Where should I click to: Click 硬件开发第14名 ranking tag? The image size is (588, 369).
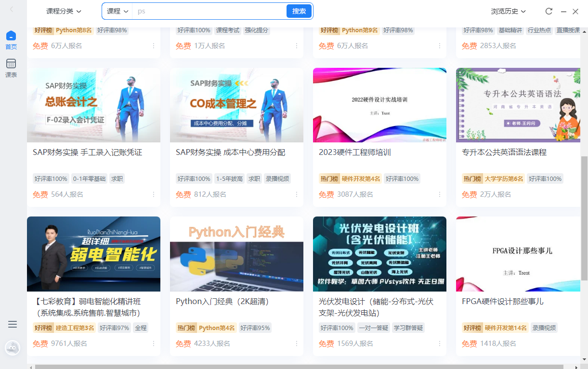point(506,328)
